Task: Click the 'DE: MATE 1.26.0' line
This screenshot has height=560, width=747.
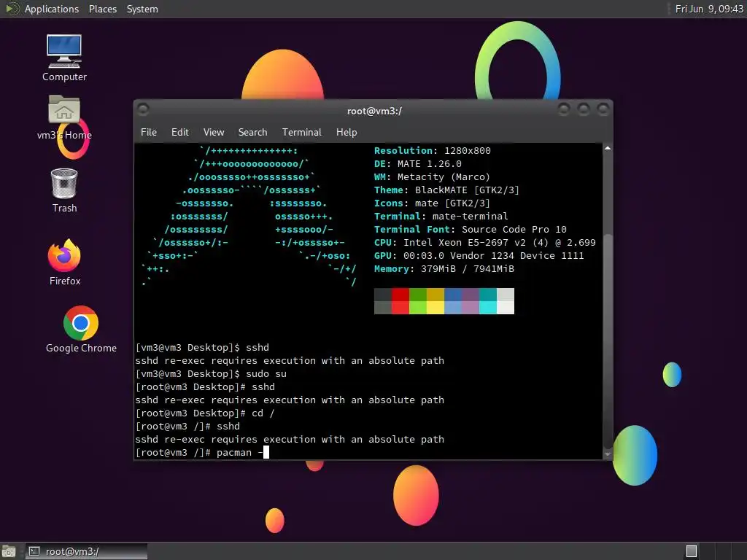Action: click(x=418, y=164)
